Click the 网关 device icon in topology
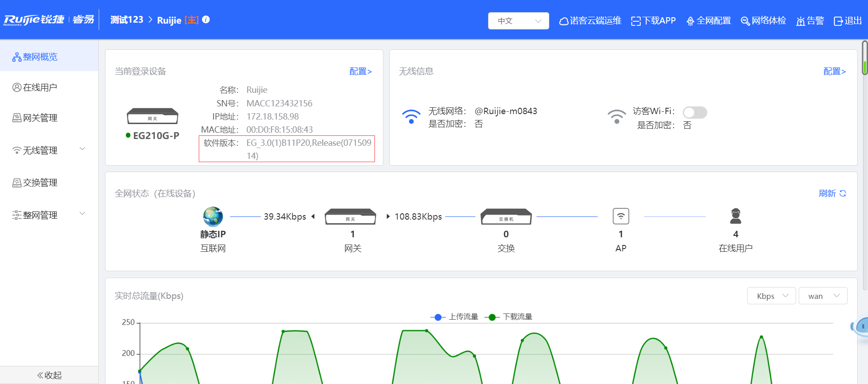Screen dimensions: 868x384 pos(350,216)
